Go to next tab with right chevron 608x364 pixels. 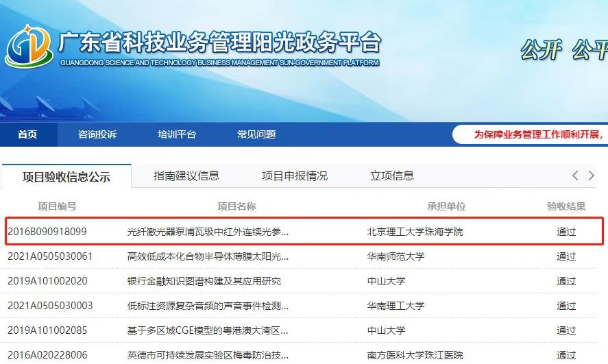592,175
